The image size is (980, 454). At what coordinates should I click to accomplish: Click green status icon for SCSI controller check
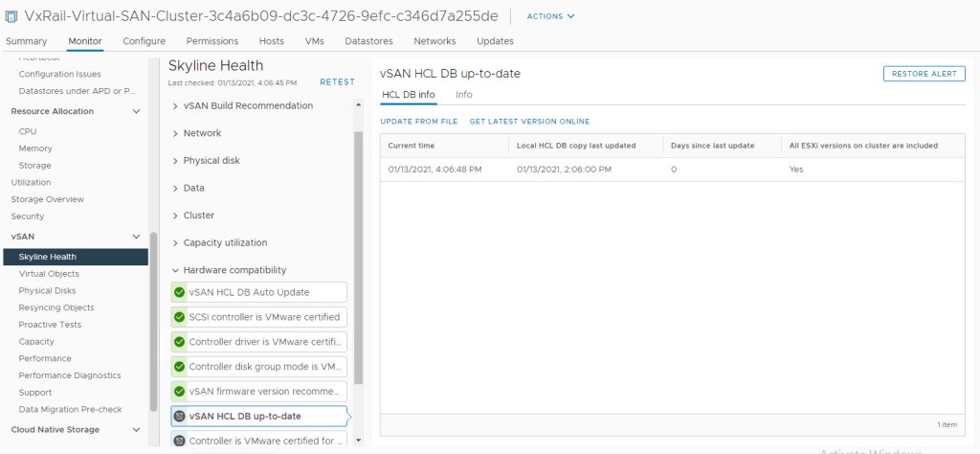179,317
